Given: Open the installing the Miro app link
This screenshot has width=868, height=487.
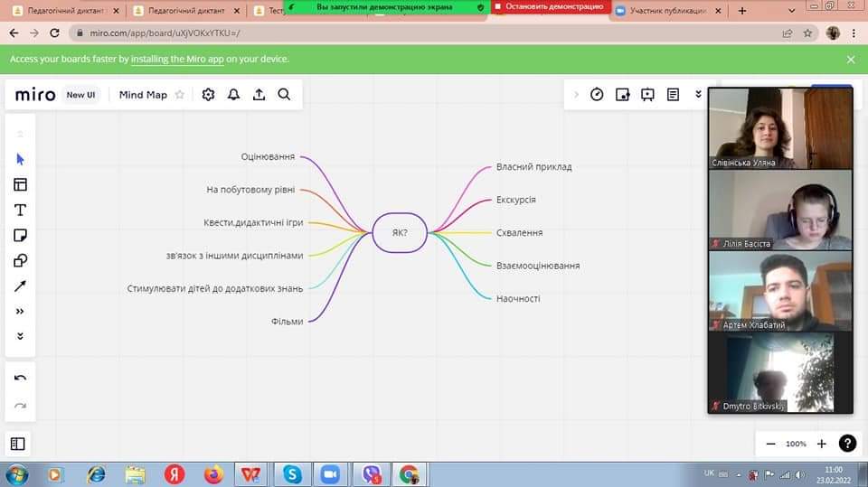Looking at the screenshot, I should pyautogui.click(x=177, y=59).
